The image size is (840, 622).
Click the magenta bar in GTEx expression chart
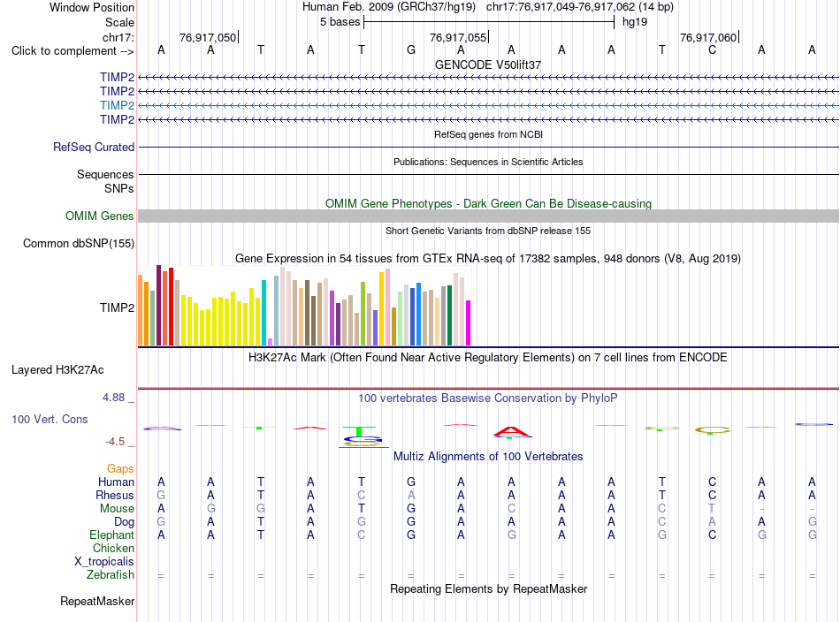pyautogui.click(x=469, y=322)
